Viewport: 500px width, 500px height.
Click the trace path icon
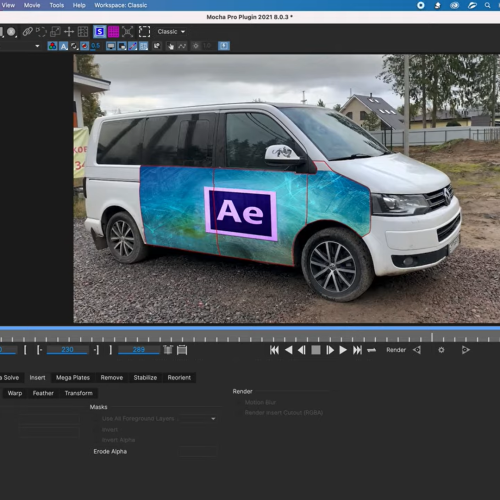click(x=182, y=46)
